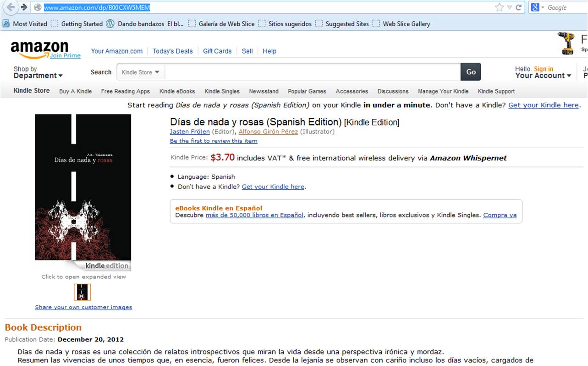588x366 pixels.
Task: Open the Kindle Support tab
Action: tap(496, 91)
